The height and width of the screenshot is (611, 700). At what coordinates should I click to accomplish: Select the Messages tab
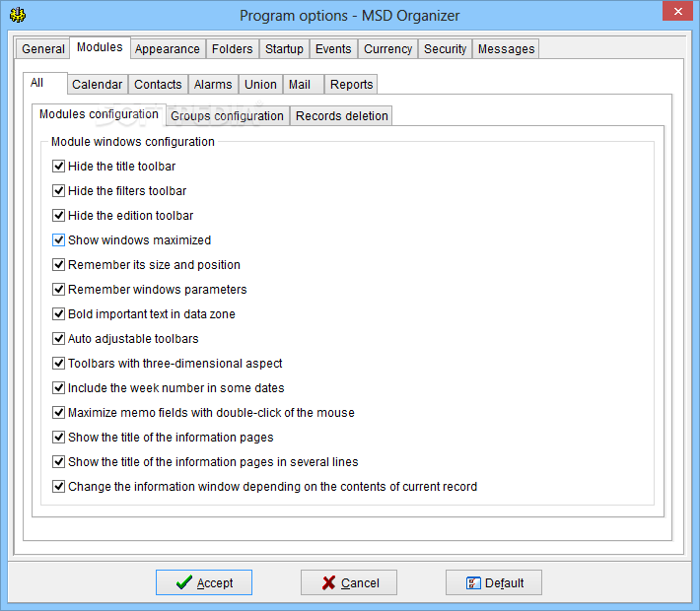coord(506,48)
